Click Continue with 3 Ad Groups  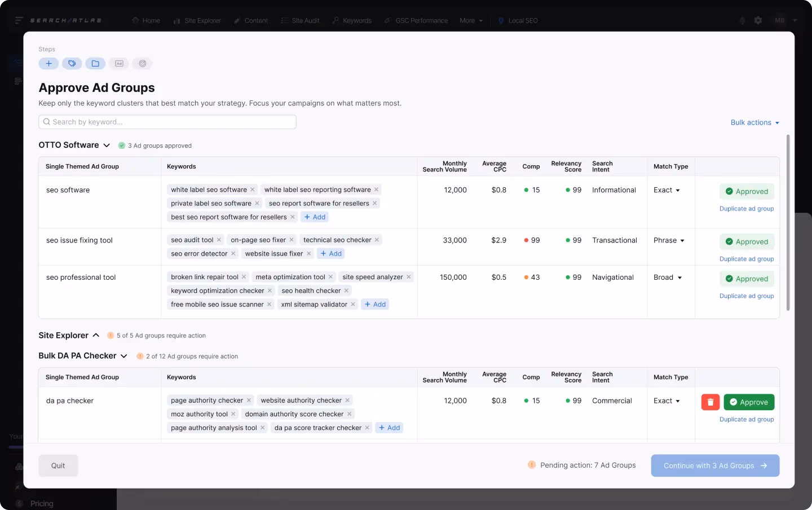[715, 466]
